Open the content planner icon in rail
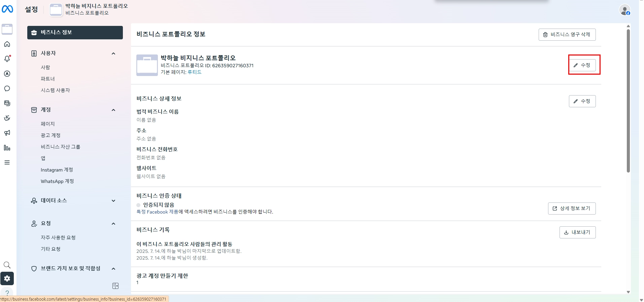 click(7, 103)
